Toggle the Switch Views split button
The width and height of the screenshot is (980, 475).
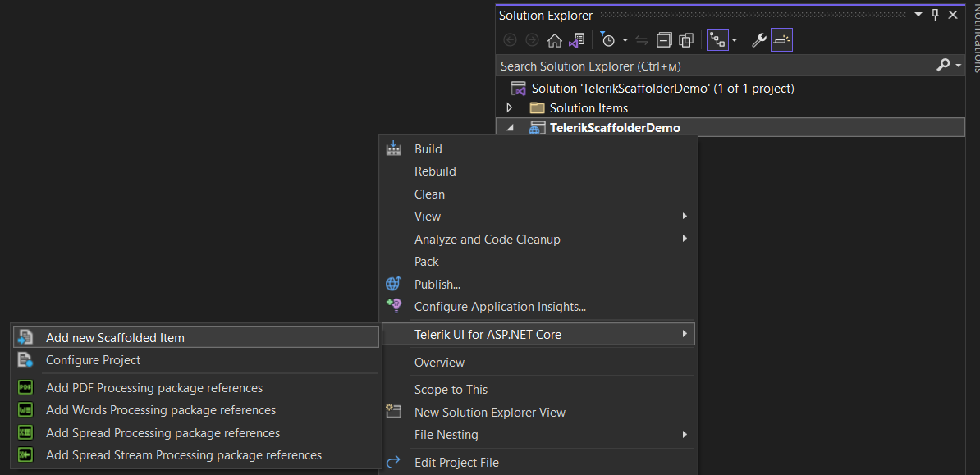pos(718,39)
